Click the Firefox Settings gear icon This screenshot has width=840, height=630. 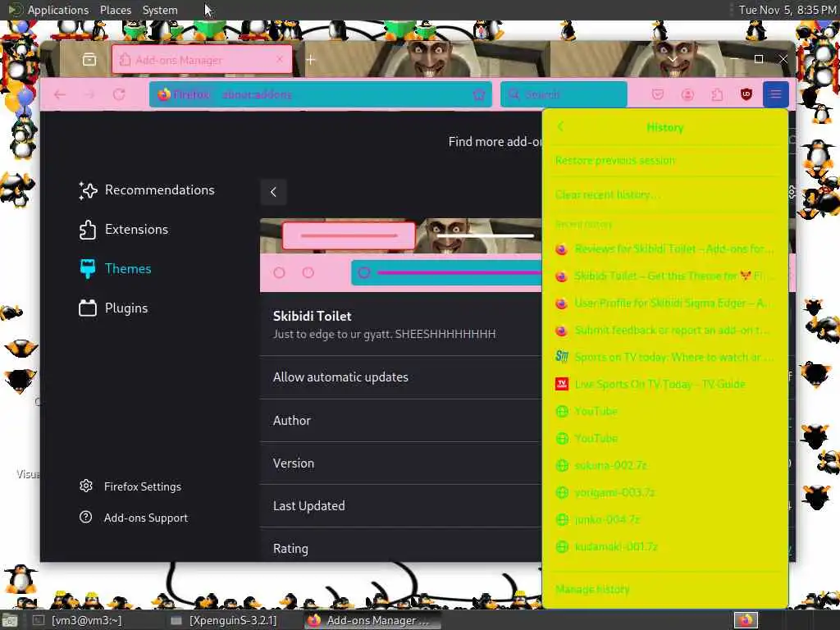(85, 486)
